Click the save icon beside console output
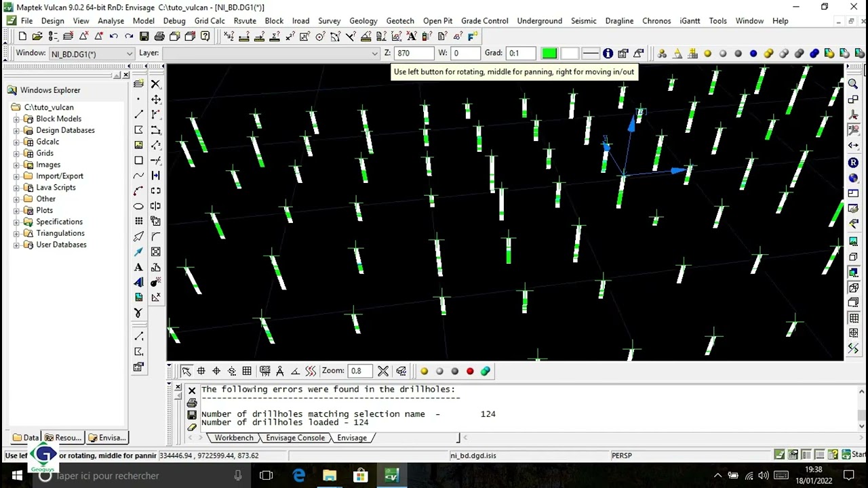Screen dimensions: 868x488 (x=192, y=415)
